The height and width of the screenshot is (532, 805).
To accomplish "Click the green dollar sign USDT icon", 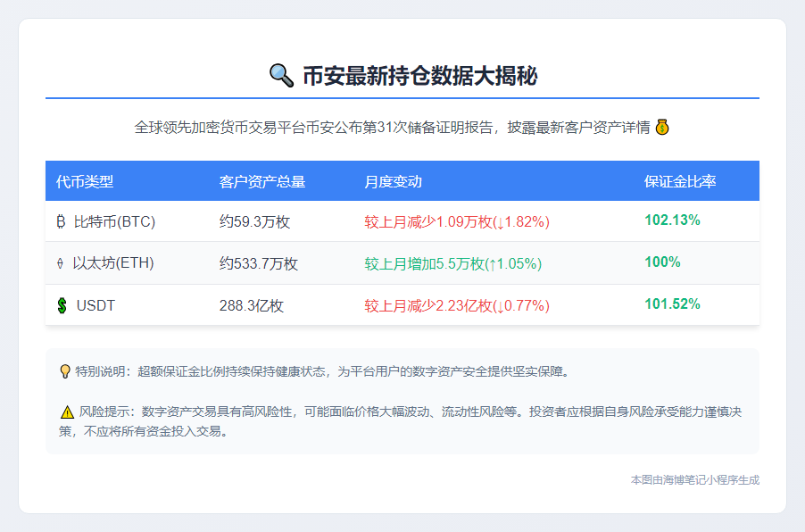I will [62, 305].
